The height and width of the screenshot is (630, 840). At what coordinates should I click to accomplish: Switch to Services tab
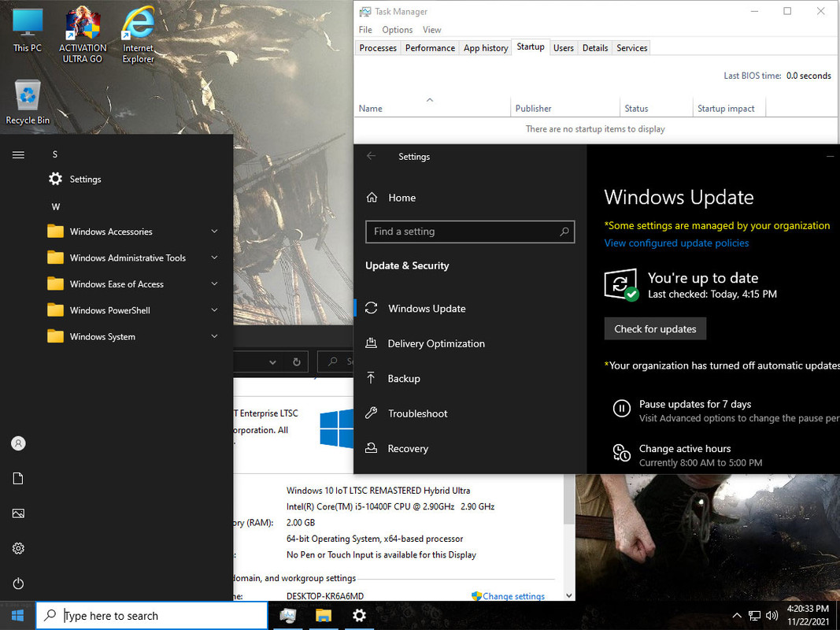point(631,48)
